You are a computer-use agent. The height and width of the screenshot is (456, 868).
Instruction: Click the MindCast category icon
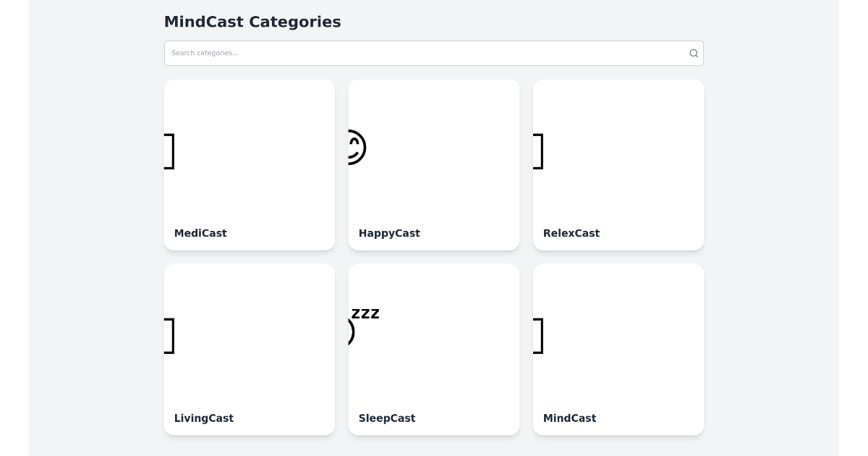tap(538, 336)
